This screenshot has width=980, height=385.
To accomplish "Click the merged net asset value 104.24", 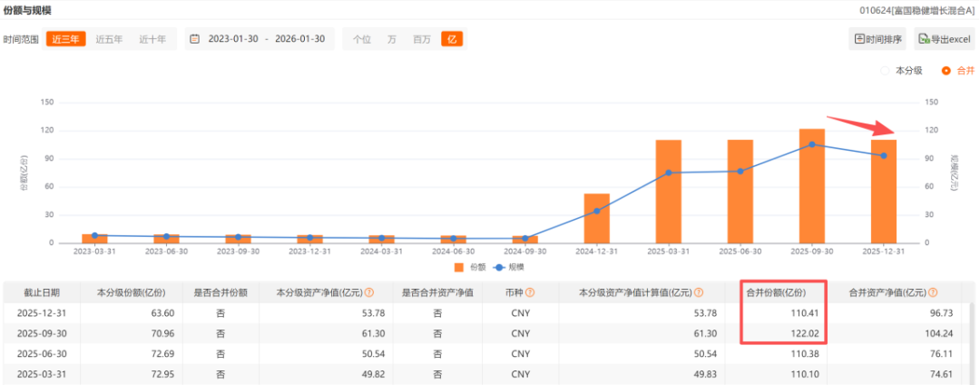I will click(941, 334).
